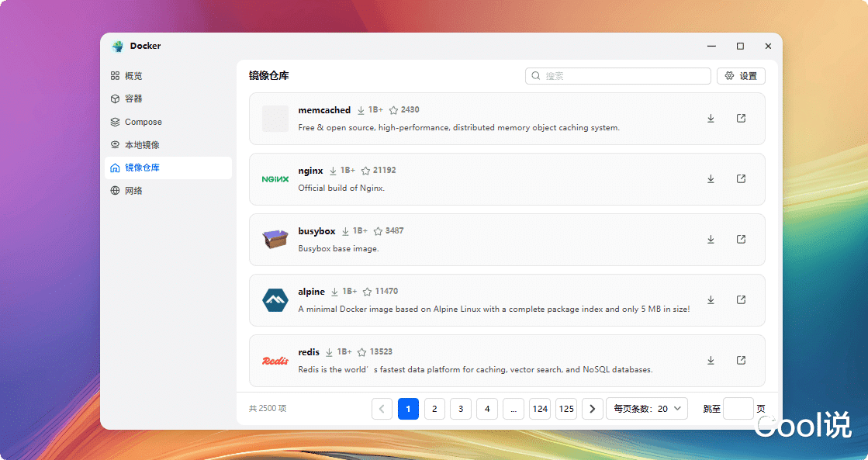
Task: Open 本地镜像 local images in sidebar
Action: (x=168, y=145)
